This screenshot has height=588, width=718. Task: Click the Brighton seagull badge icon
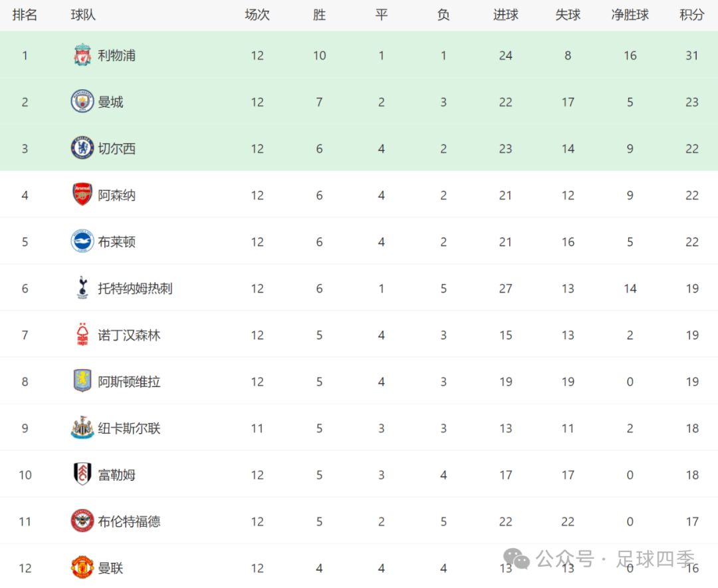82,241
